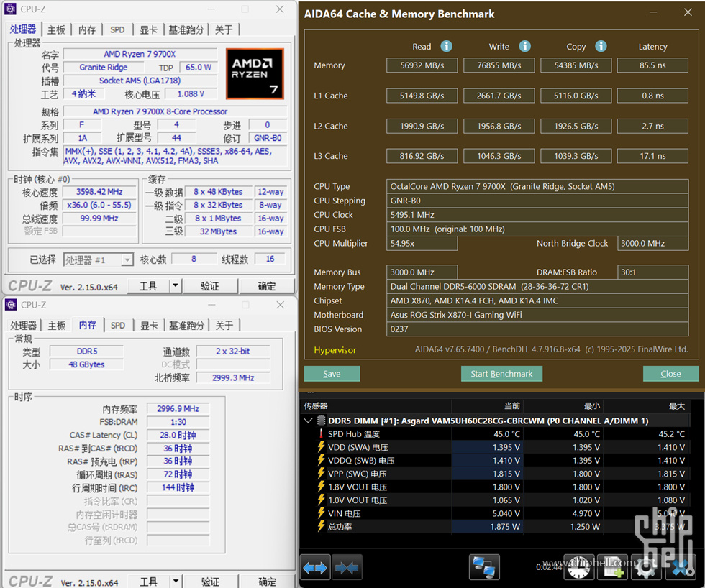Switch to 主板 tab in bottom CPU-Z window

tap(57, 326)
